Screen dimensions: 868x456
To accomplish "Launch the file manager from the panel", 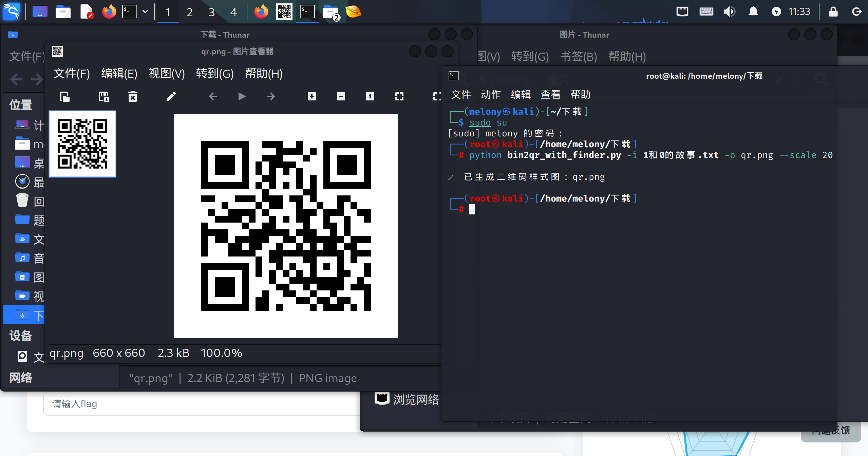I will 63,12.
